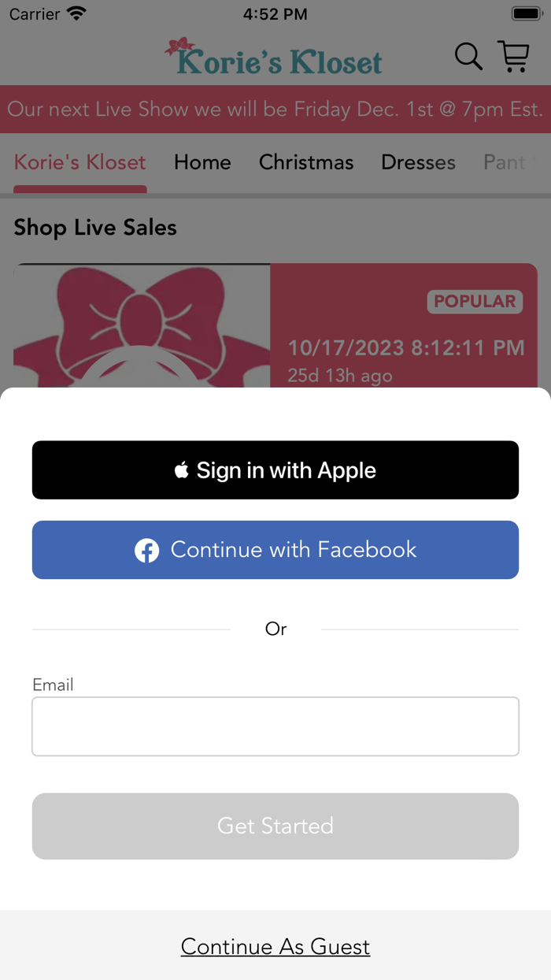Image resolution: width=551 pixels, height=980 pixels.
Task: Tap the Facebook logo icon
Action: [x=146, y=550]
